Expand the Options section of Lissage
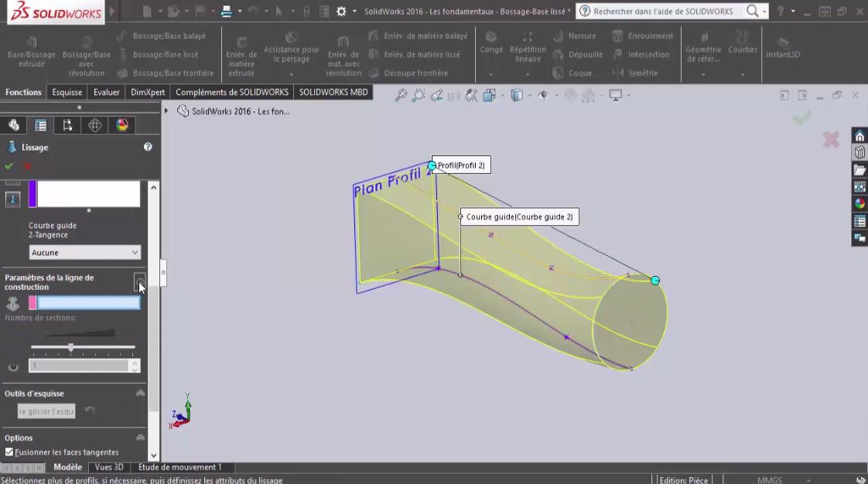This screenshot has width=868, height=484. 139,438
